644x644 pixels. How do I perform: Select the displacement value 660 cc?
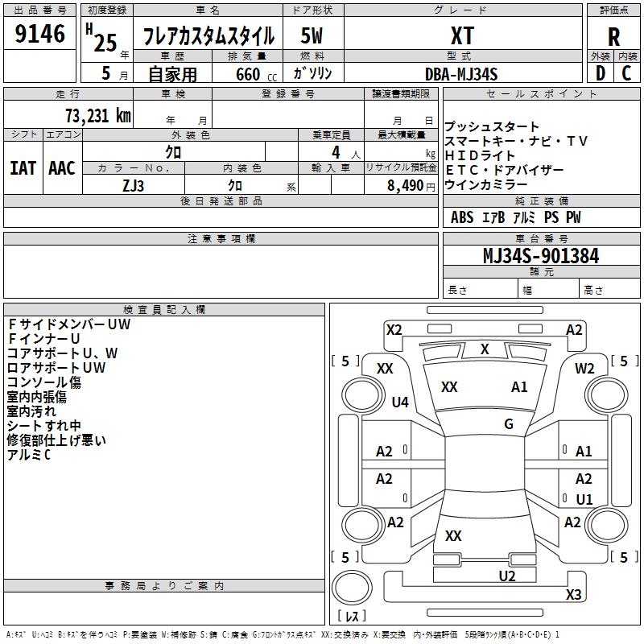(x=256, y=74)
